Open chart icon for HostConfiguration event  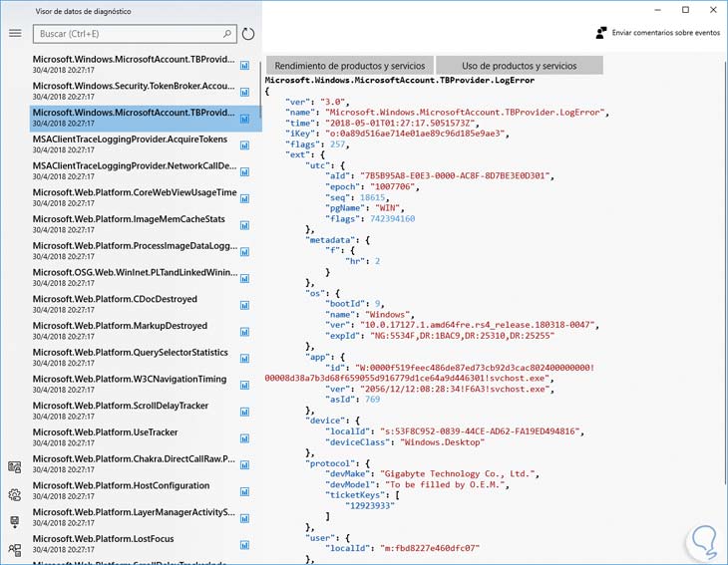coord(244,491)
